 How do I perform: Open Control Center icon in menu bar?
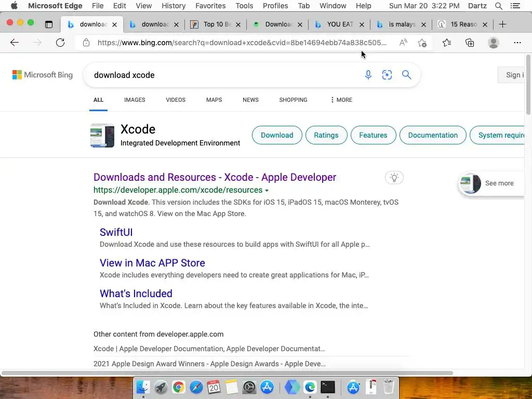[515, 6]
